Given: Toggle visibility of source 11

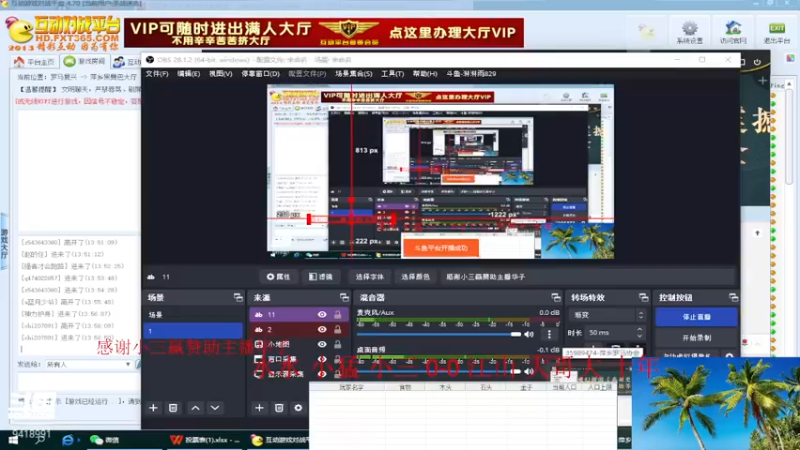Looking at the screenshot, I should 322,315.
